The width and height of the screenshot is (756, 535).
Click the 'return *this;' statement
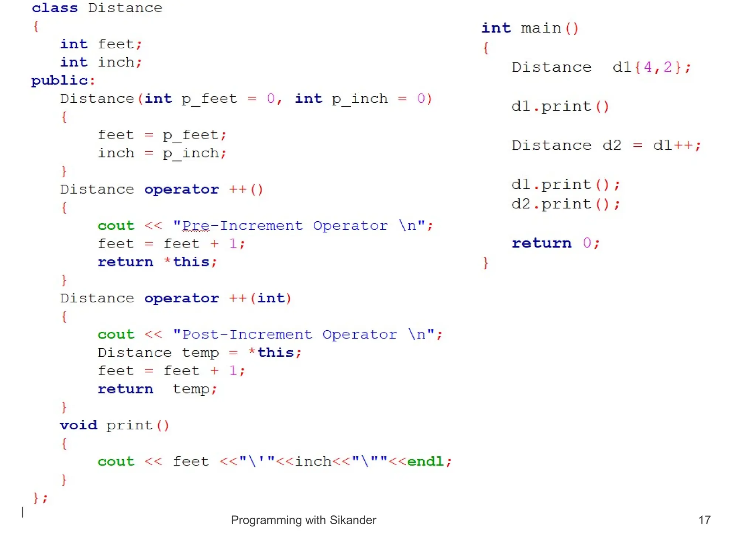157,262
